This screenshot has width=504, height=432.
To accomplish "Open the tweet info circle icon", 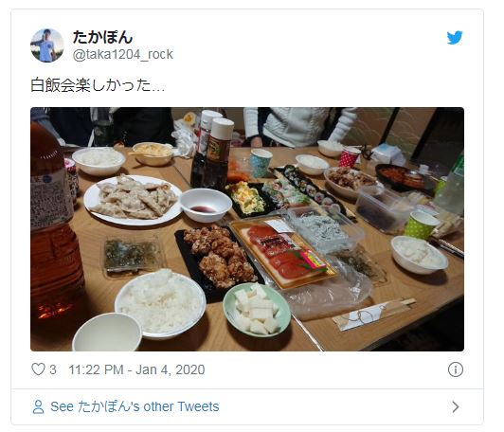I will [455, 369].
